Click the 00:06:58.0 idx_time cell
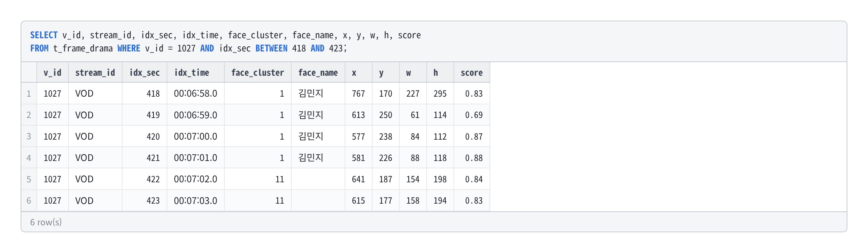 [196, 94]
